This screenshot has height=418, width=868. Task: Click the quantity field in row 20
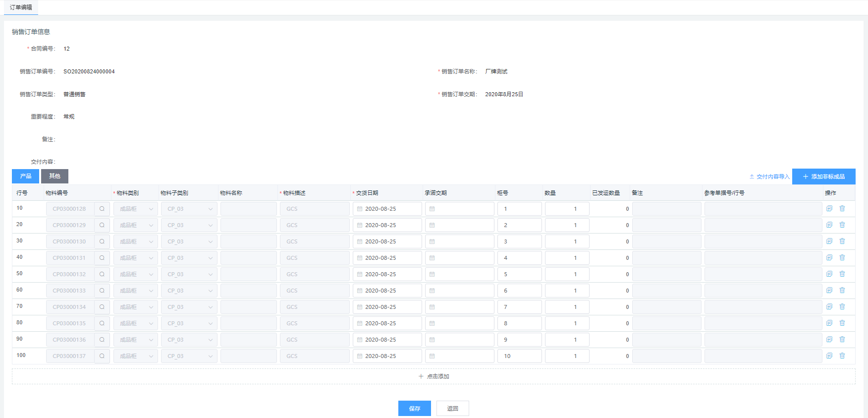567,225
